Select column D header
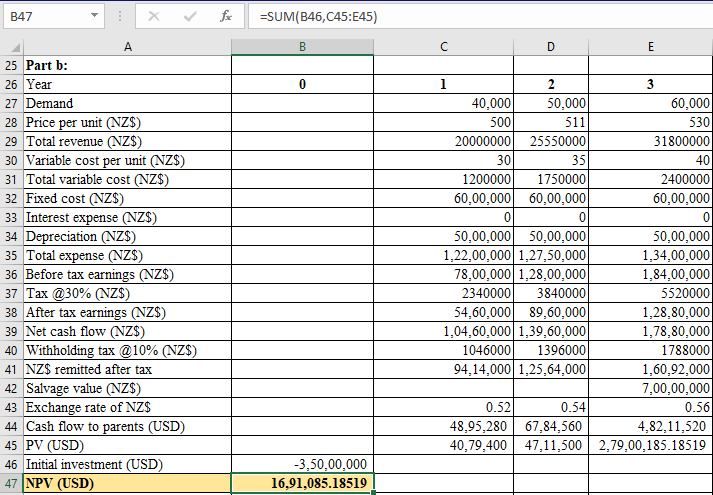This screenshot has height=495, width=713. click(551, 46)
